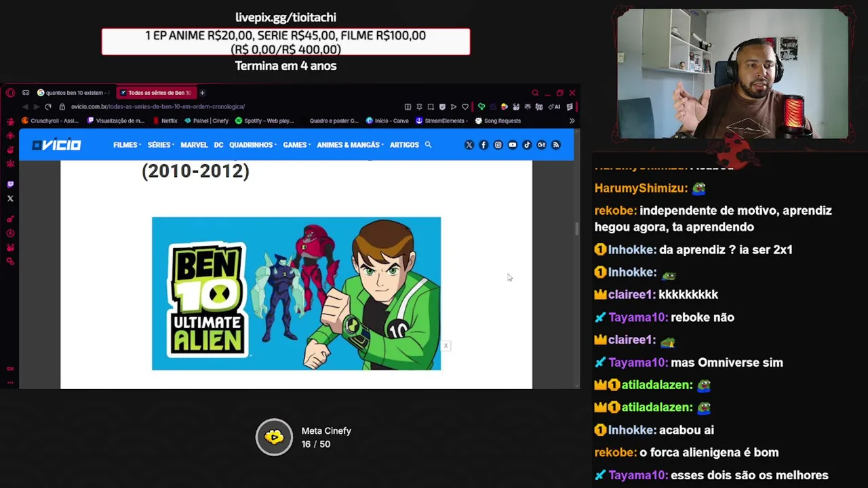The height and width of the screenshot is (488, 868).
Task: Expand the FILMES dropdown menu
Action: pyautogui.click(x=127, y=145)
